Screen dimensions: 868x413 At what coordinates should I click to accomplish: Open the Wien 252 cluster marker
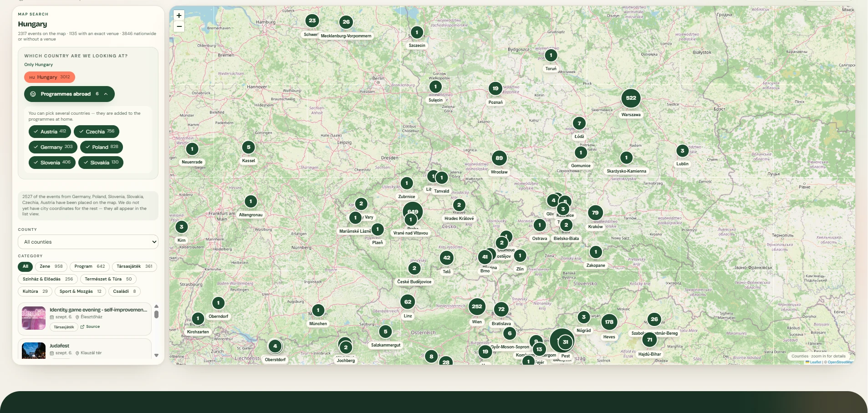477,306
